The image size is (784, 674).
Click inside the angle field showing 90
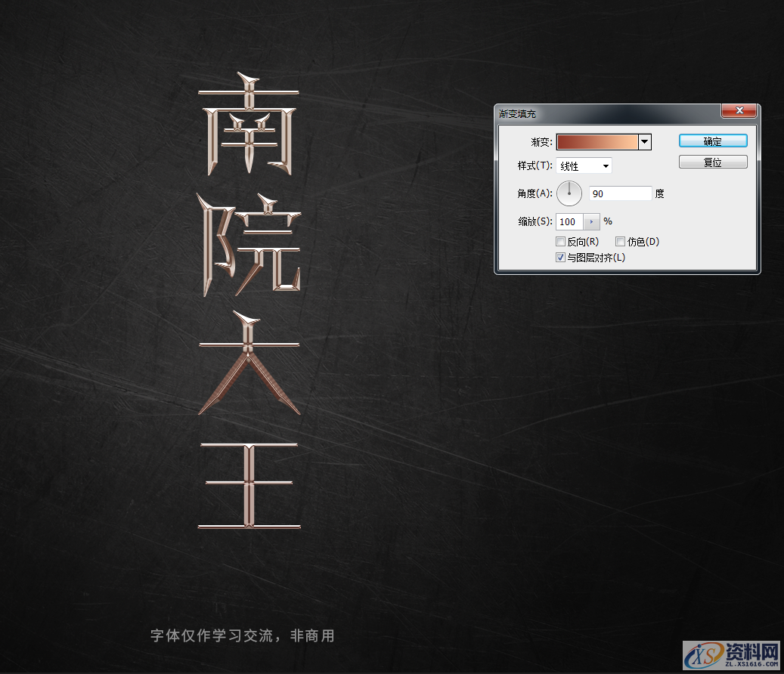620,193
